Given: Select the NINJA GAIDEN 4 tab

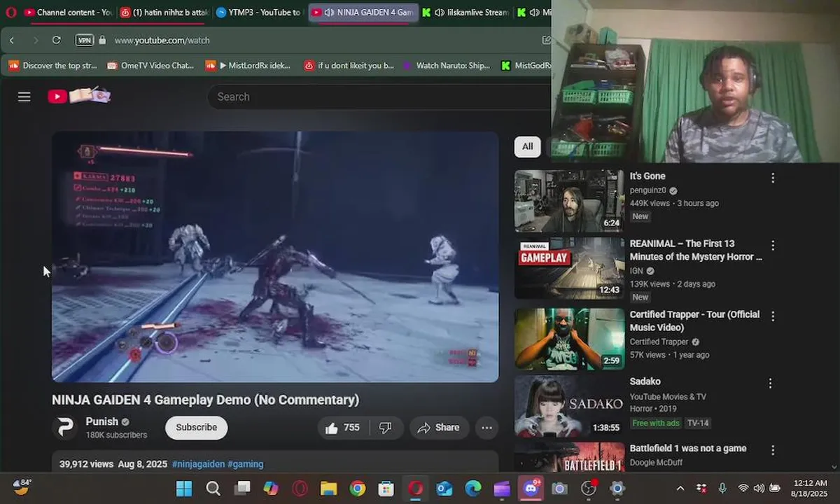Looking at the screenshot, I should click(363, 12).
